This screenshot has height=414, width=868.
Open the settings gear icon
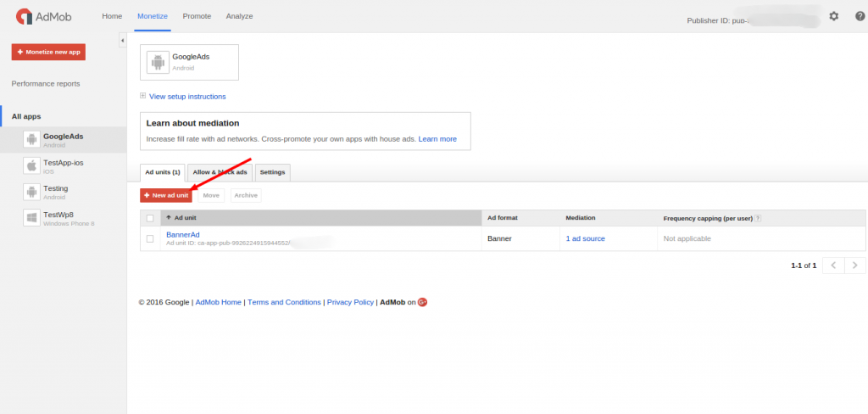(834, 17)
